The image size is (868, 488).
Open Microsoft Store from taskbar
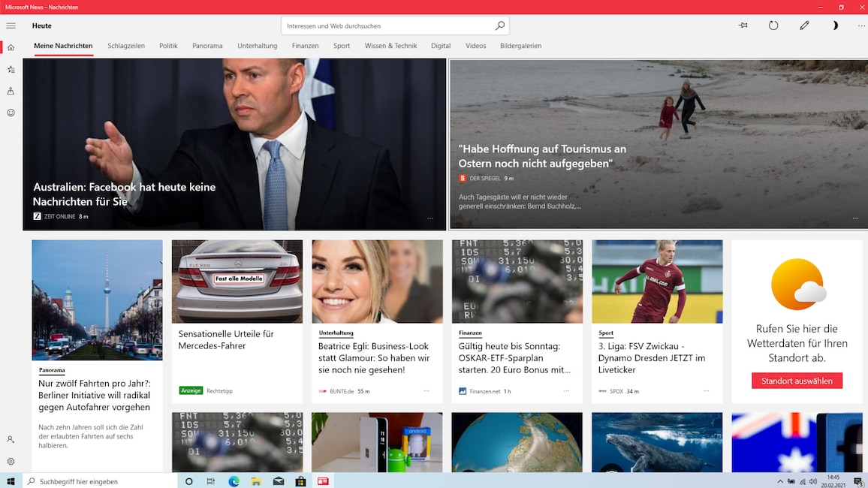tap(300, 481)
